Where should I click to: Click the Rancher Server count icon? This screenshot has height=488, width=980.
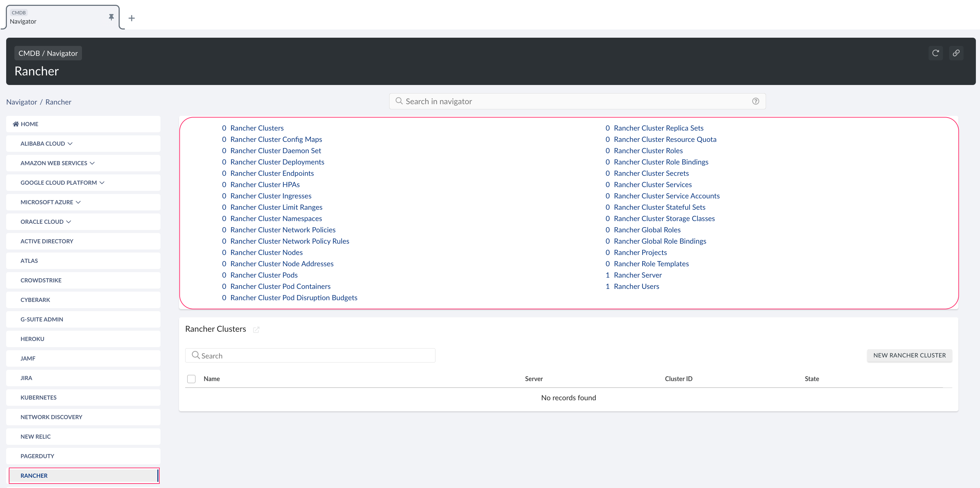point(606,275)
